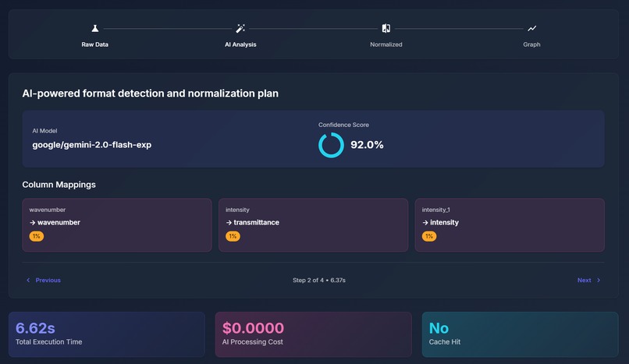Screen dimensions: 629x364
Task: Go back using the Previous link
Action: click(48, 281)
